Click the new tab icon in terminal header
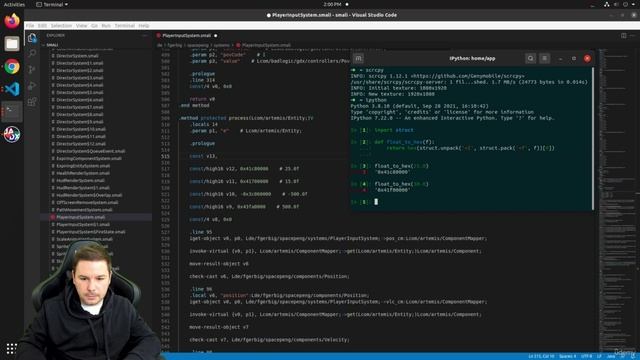Viewport: 640px width, 360px height. (358, 58)
